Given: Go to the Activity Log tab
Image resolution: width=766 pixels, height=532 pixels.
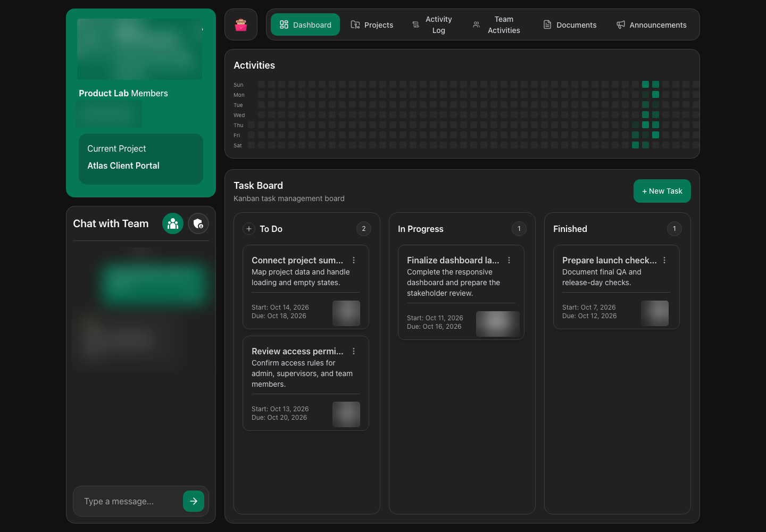Looking at the screenshot, I should point(432,24).
